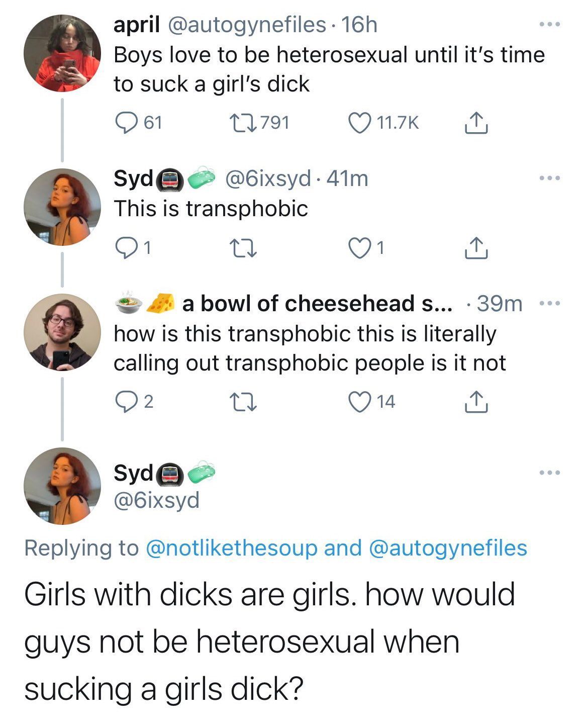
Task: View april's profile picture
Action: pos(62,53)
